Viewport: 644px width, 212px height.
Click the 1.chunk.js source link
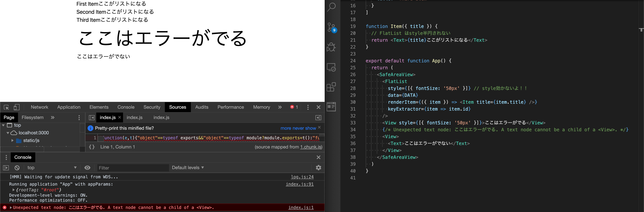(311, 147)
